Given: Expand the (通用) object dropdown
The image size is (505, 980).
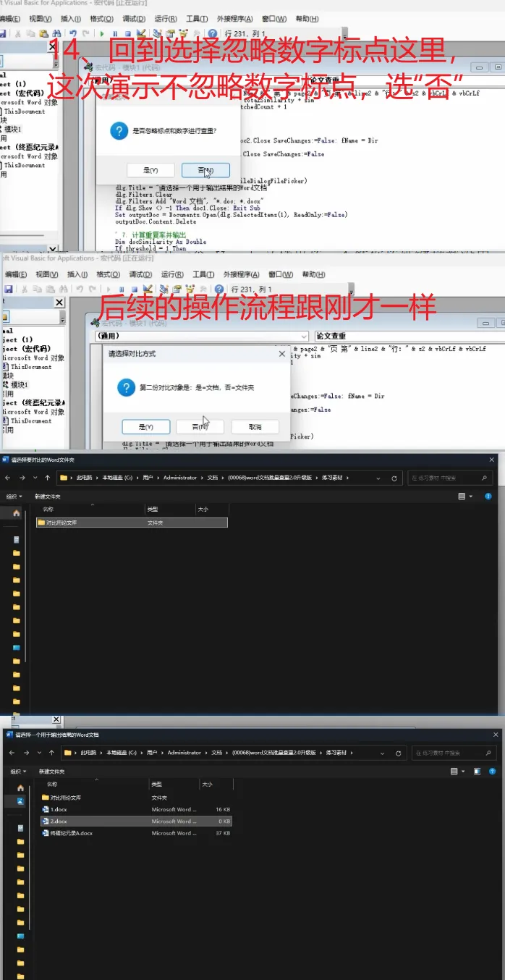Looking at the screenshot, I should click(x=303, y=337).
